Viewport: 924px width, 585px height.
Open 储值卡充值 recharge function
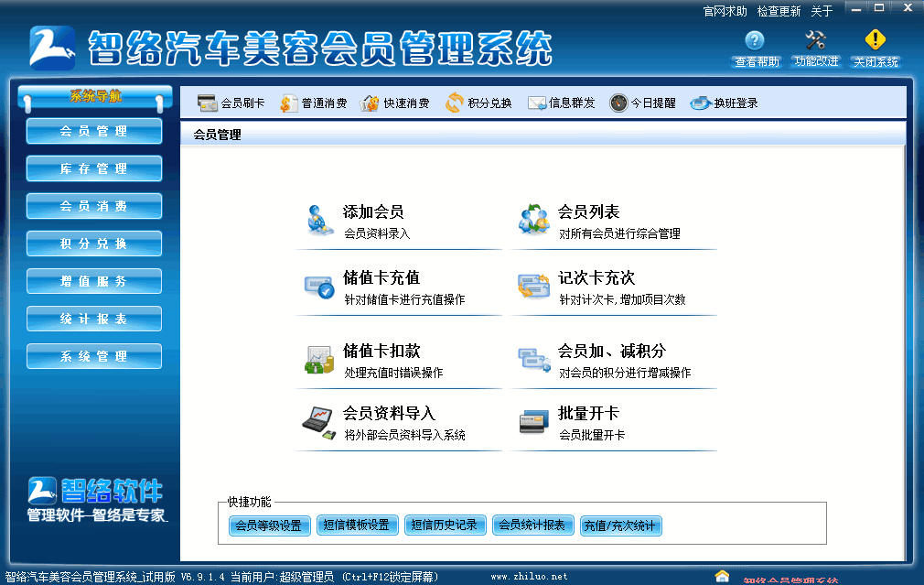381,278
